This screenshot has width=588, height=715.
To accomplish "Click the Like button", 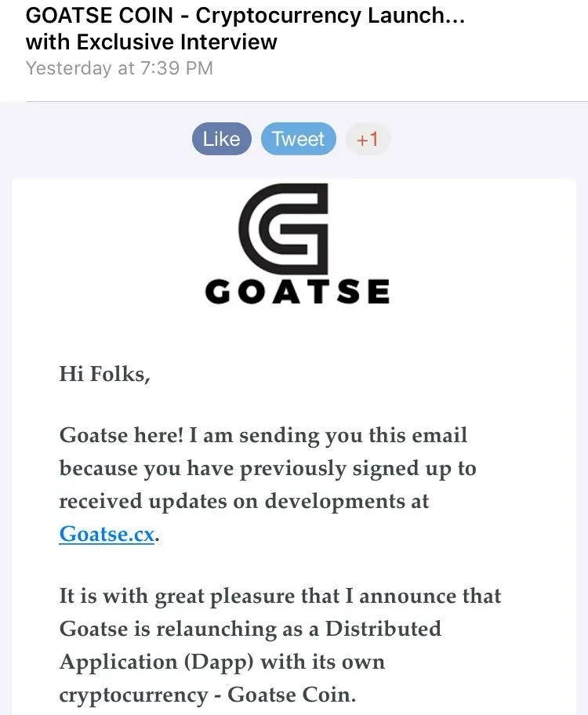I will 221,140.
